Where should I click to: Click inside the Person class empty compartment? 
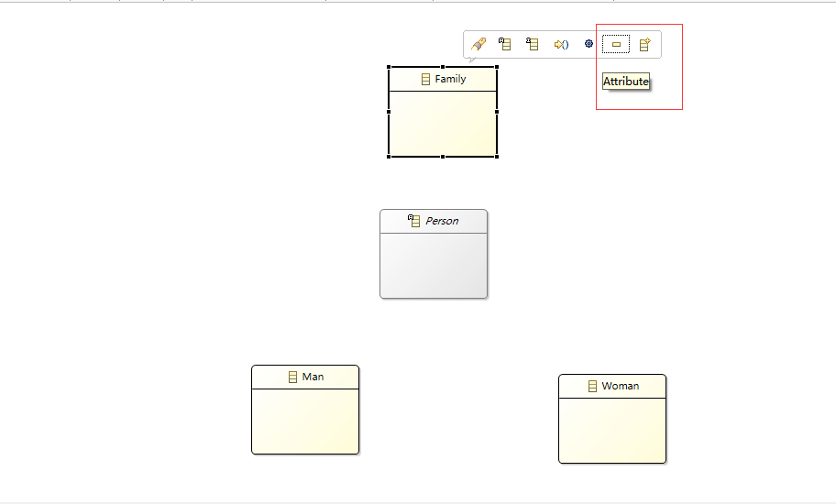(x=434, y=266)
